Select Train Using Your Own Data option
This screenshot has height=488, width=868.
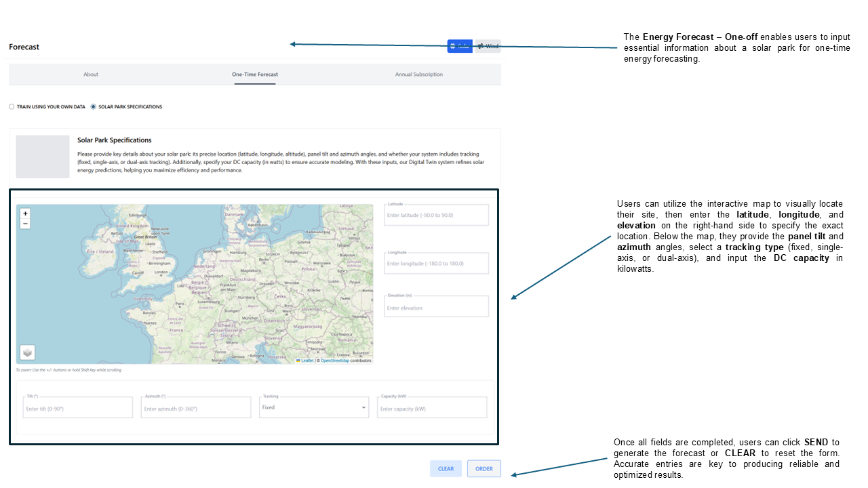pyautogui.click(x=12, y=106)
